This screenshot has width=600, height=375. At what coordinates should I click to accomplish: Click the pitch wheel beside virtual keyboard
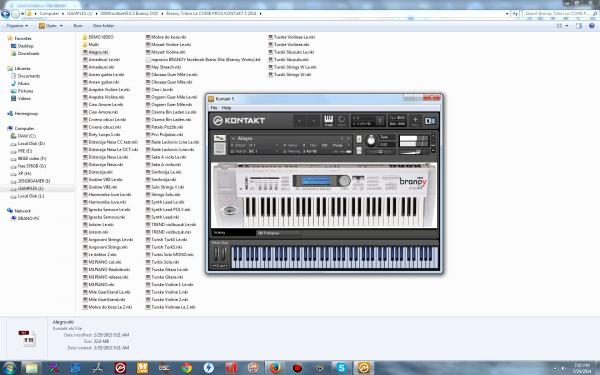click(x=217, y=254)
